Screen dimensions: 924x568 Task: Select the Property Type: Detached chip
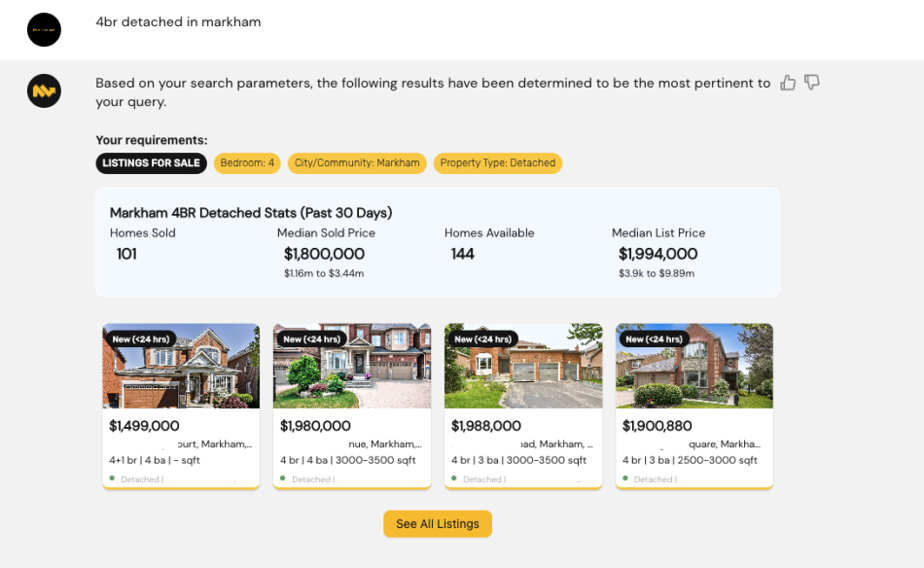[x=498, y=163]
